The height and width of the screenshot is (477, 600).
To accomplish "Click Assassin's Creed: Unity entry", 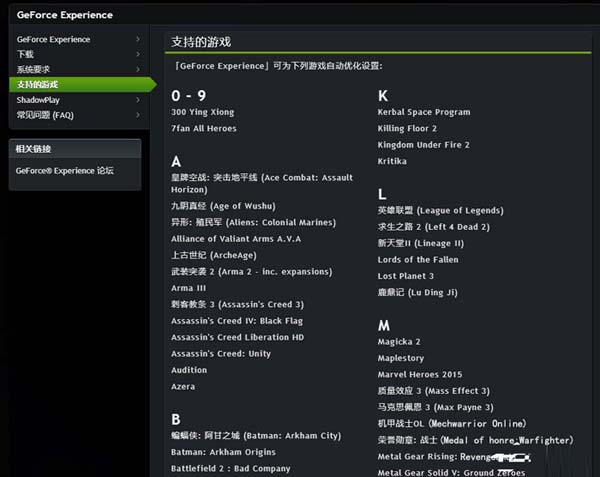I will pyautogui.click(x=221, y=354).
